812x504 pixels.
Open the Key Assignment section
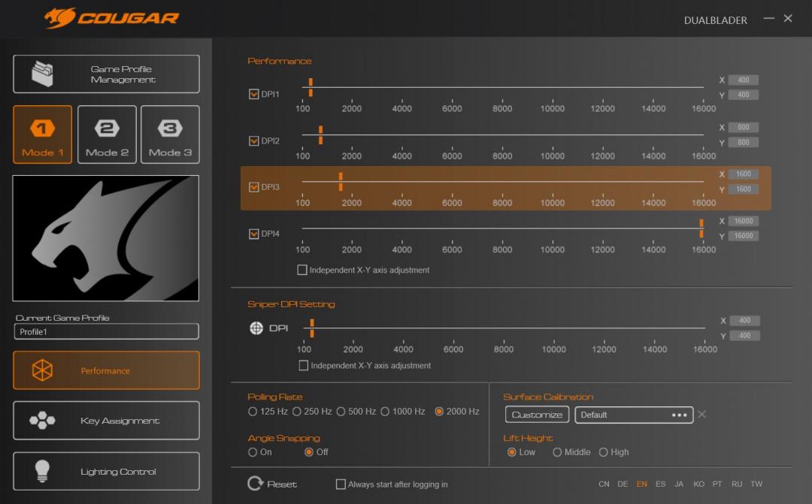pos(106,421)
